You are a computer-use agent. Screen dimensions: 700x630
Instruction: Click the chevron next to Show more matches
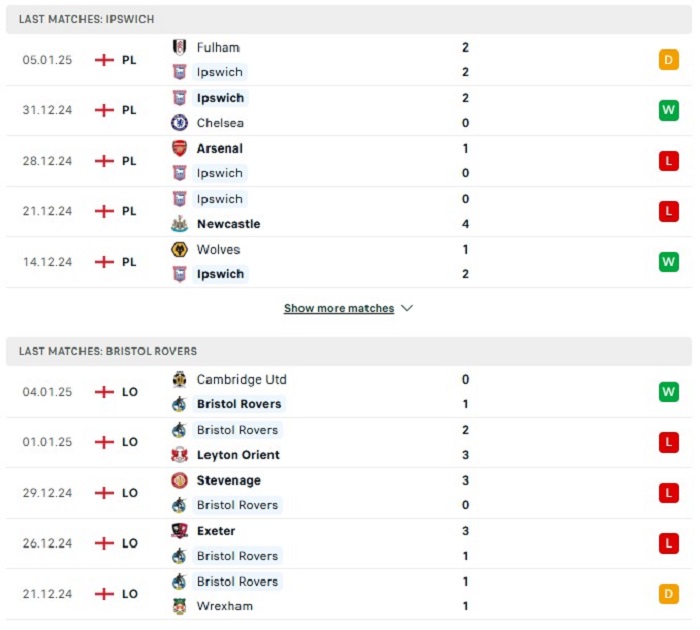407,308
